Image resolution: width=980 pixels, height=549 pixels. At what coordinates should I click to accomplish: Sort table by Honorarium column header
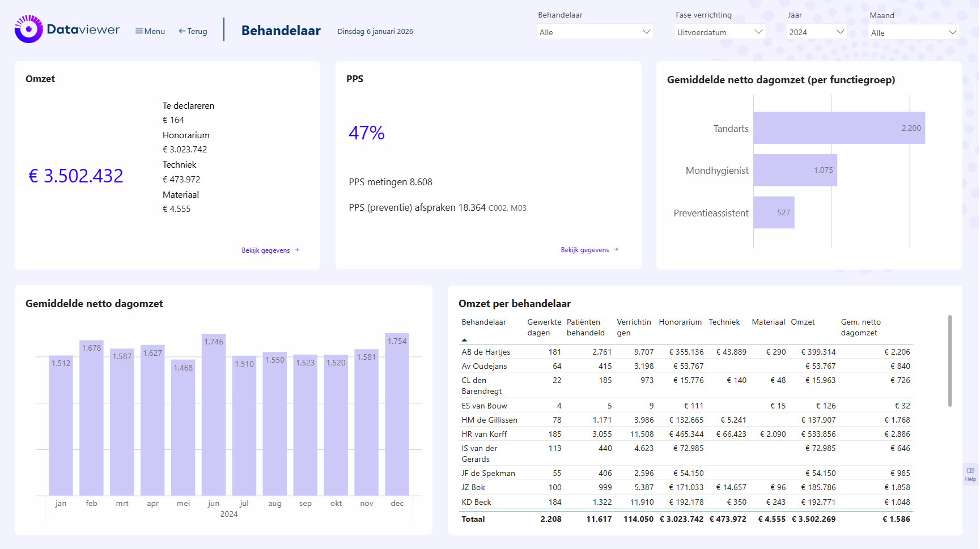[x=680, y=322]
